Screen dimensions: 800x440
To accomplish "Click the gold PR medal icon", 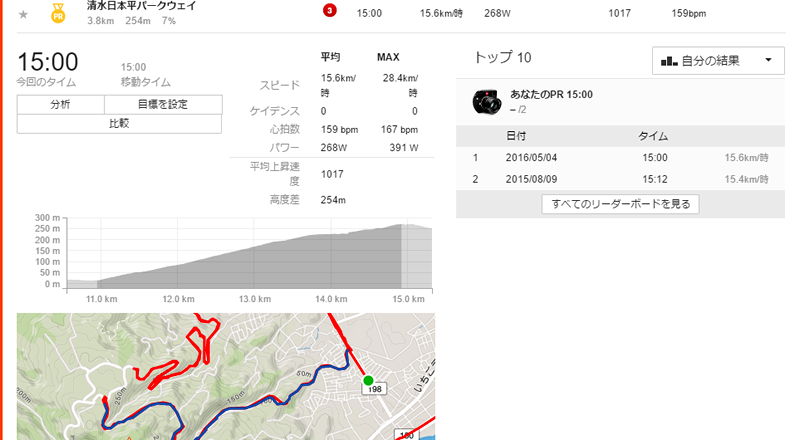I will coord(59,13).
